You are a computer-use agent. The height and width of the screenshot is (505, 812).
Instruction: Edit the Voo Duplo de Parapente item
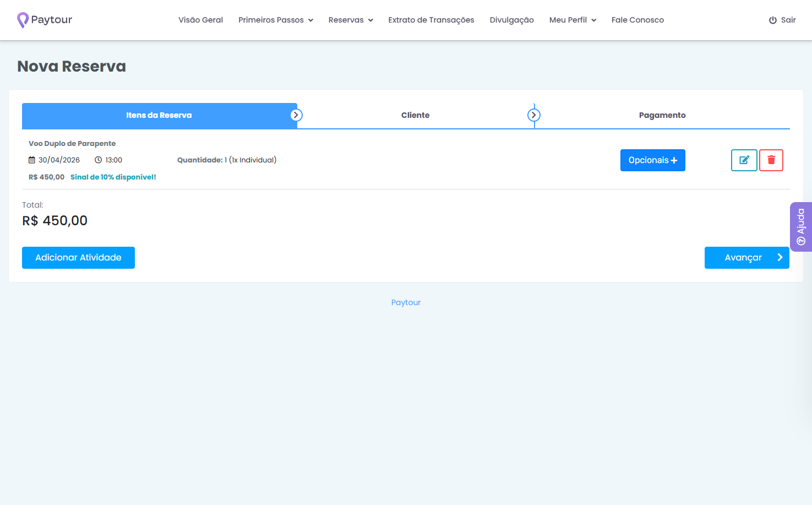point(744,160)
